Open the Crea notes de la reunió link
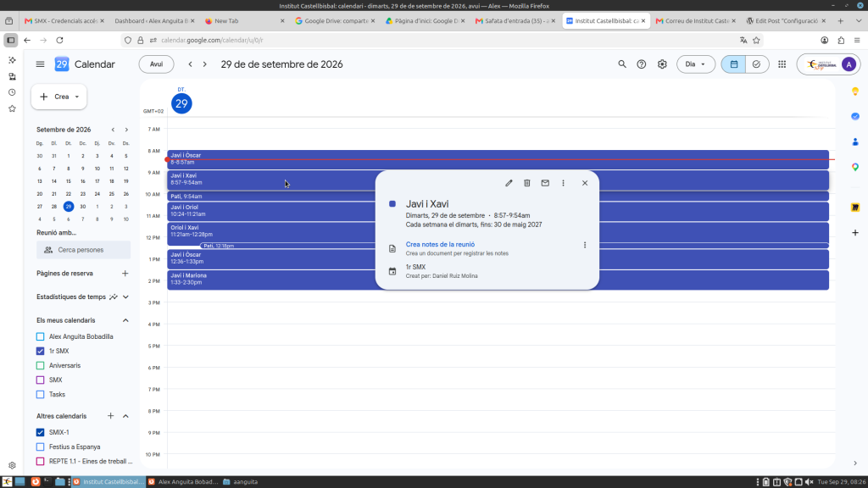868x488 pixels. (x=440, y=244)
